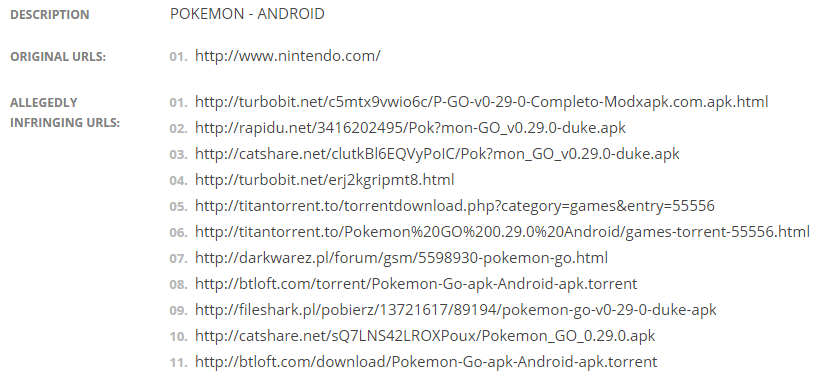Click the 'ALLEGEDLY INFRINGING URLS:' label
This screenshot has height=380, width=815.
tap(65, 112)
